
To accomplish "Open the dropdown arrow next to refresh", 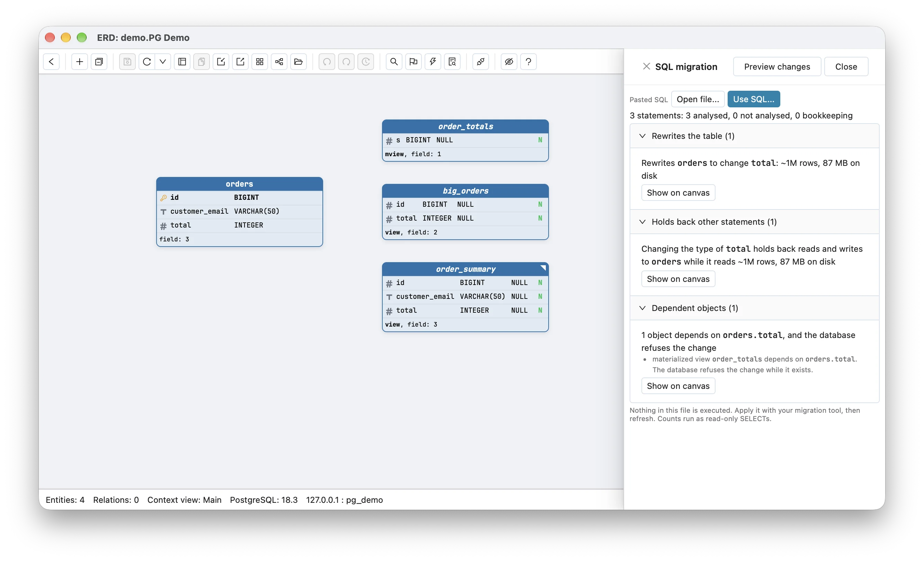I will [163, 62].
